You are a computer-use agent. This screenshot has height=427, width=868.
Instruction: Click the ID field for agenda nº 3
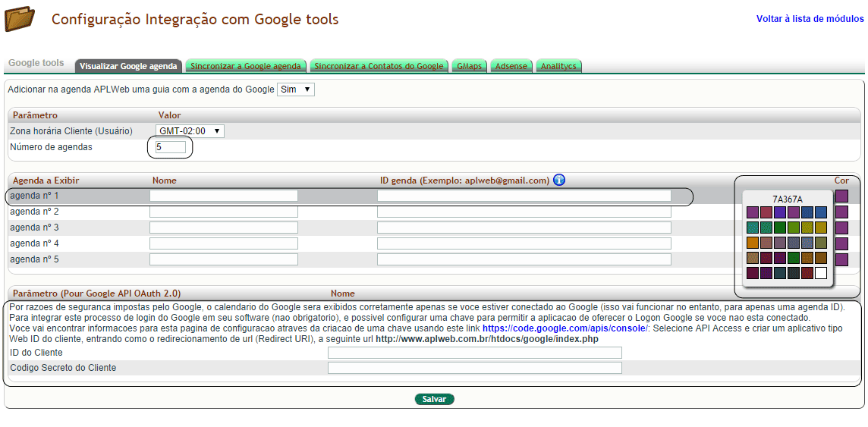(524, 228)
